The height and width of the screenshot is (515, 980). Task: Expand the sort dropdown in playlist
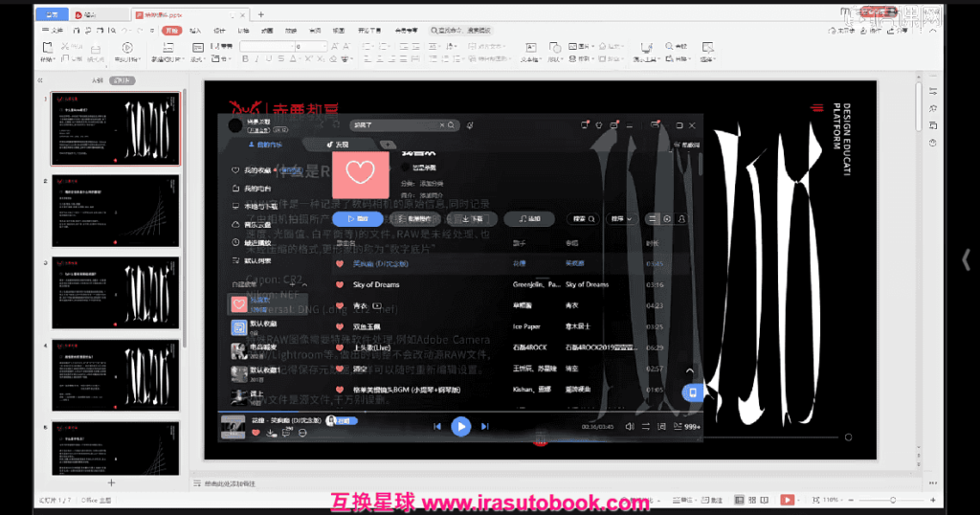coord(621,219)
